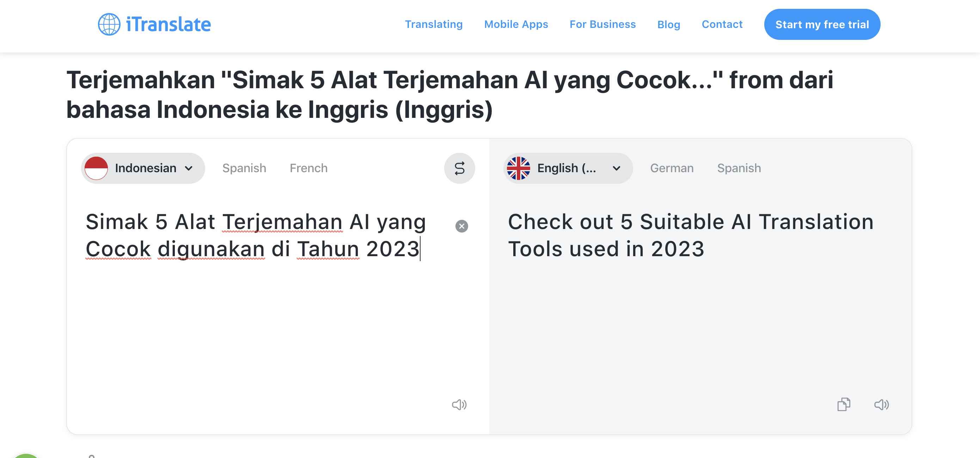Swap source and target languages

459,168
